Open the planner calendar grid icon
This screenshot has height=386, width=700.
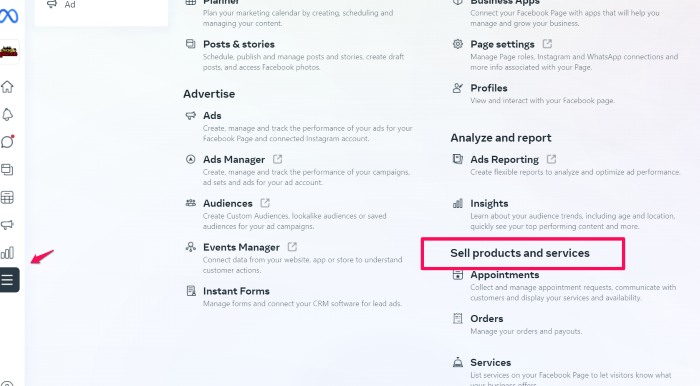[x=7, y=197]
